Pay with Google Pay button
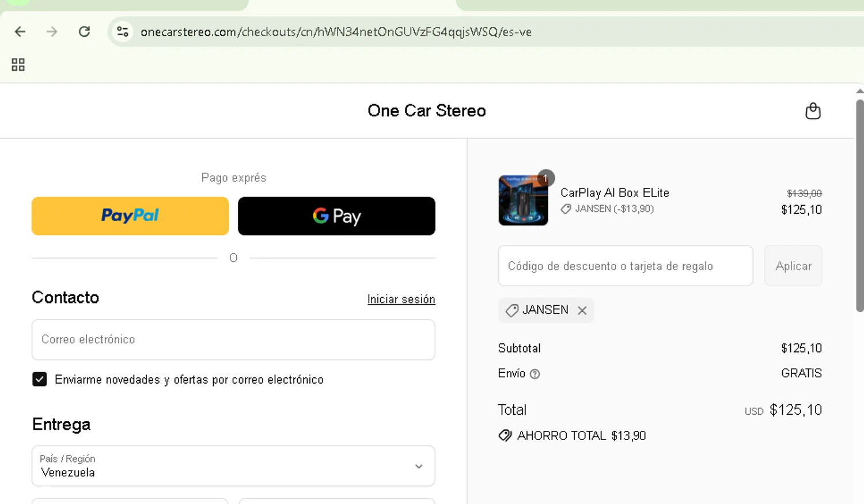The height and width of the screenshot is (504, 864). point(336,216)
